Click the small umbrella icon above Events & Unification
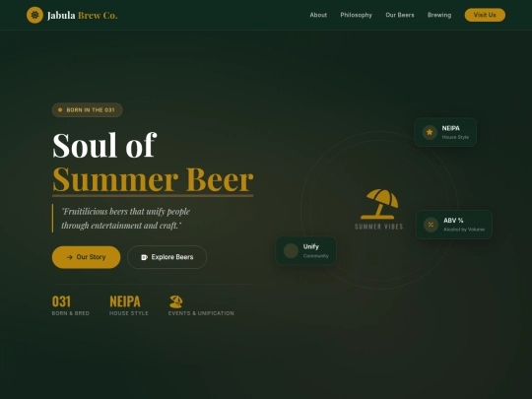This screenshot has width=532, height=399. [x=176, y=301]
